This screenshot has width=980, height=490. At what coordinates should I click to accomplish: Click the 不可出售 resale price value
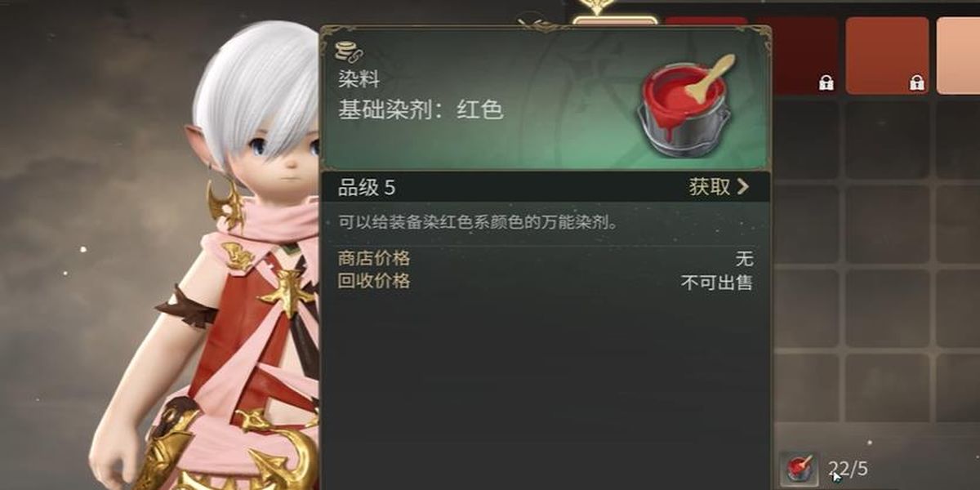click(717, 283)
